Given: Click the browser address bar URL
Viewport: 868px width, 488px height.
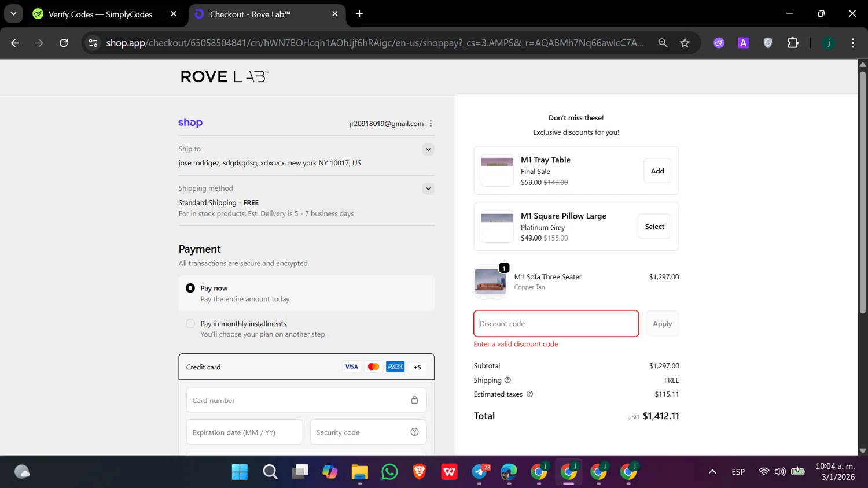Looking at the screenshot, I should [x=374, y=43].
